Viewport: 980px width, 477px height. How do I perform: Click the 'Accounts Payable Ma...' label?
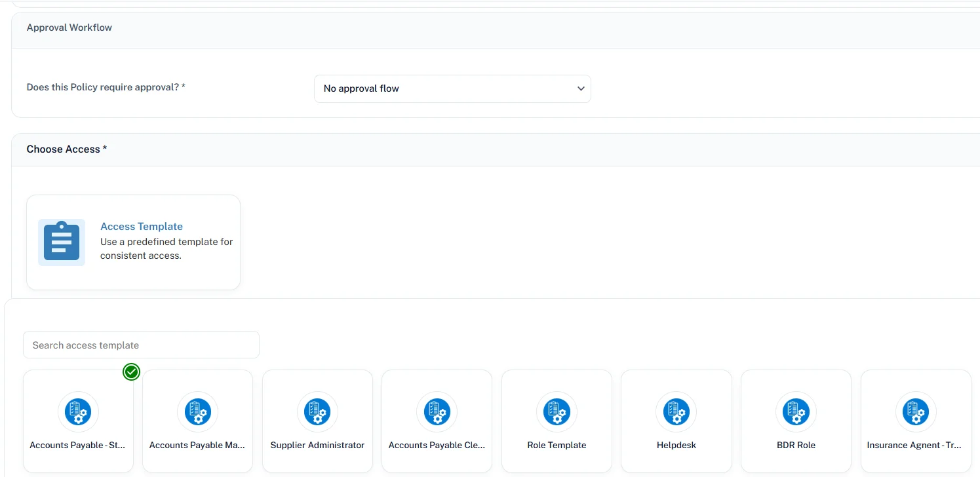(197, 445)
